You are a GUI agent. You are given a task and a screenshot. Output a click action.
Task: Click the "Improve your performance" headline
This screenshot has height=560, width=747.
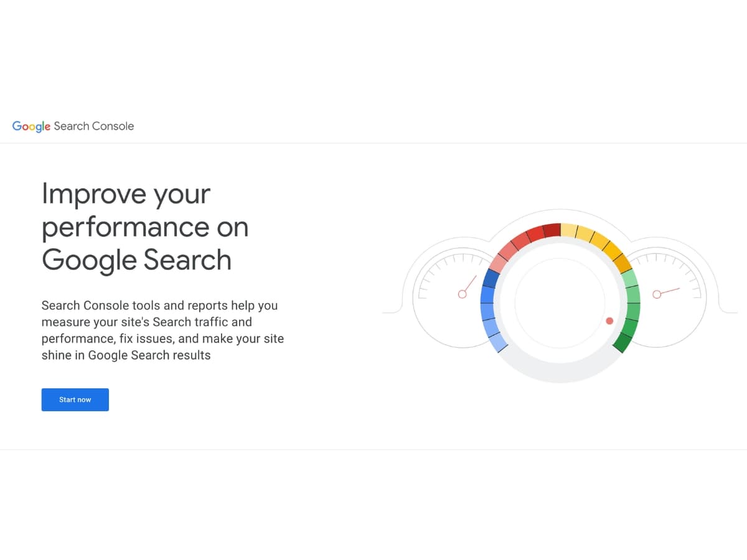click(x=145, y=227)
